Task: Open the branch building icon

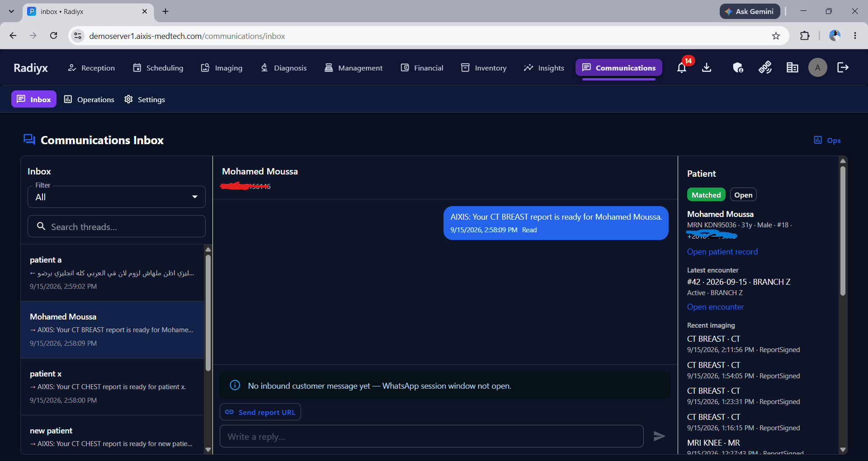Action: pyautogui.click(x=792, y=68)
